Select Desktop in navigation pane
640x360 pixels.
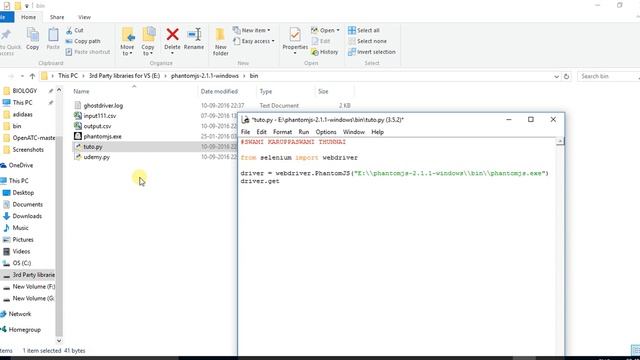click(23, 193)
